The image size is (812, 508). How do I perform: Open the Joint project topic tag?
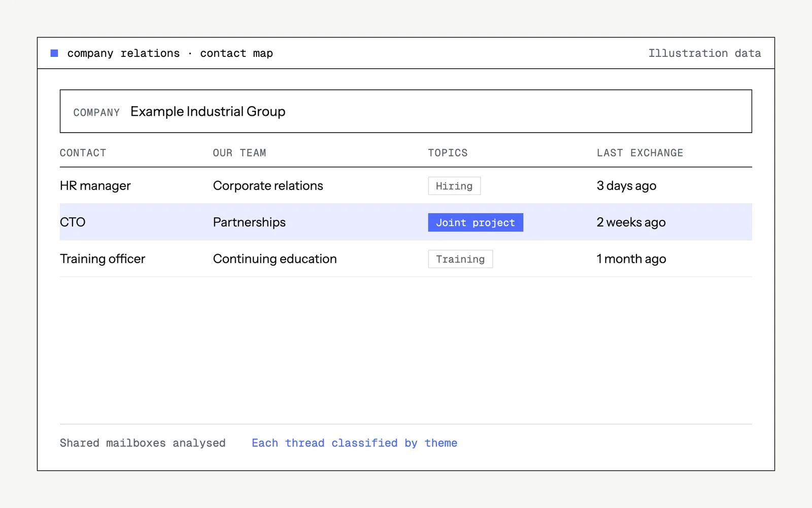coord(476,223)
